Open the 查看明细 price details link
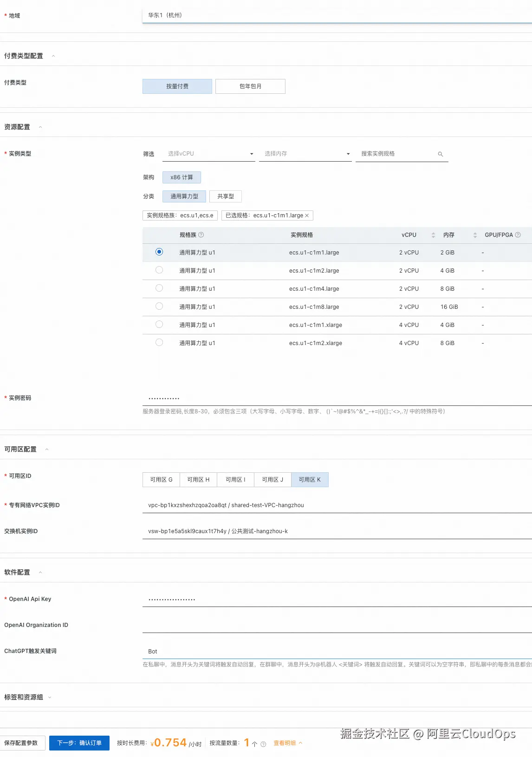 pyautogui.click(x=288, y=743)
